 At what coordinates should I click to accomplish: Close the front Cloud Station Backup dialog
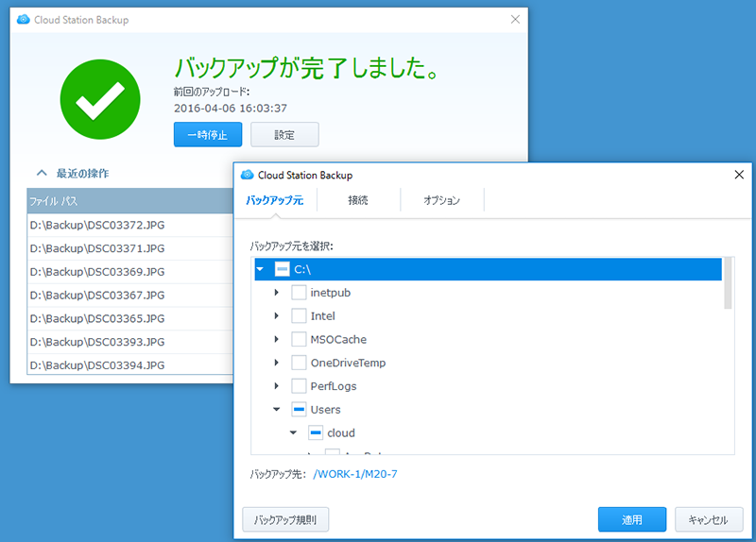[x=739, y=175]
